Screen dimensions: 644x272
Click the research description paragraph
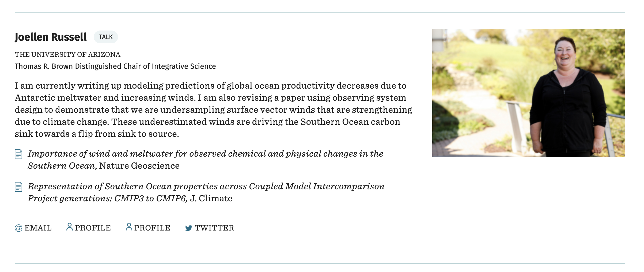[214, 110]
